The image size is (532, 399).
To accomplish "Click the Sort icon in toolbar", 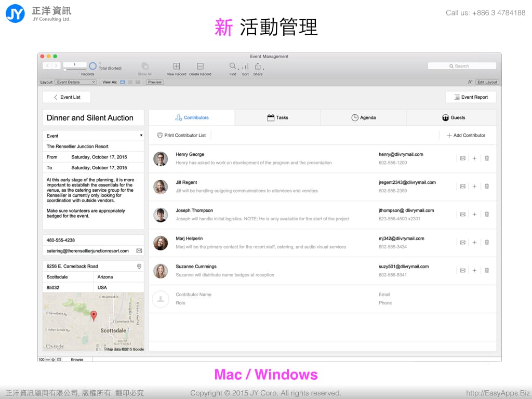I will click(245, 66).
